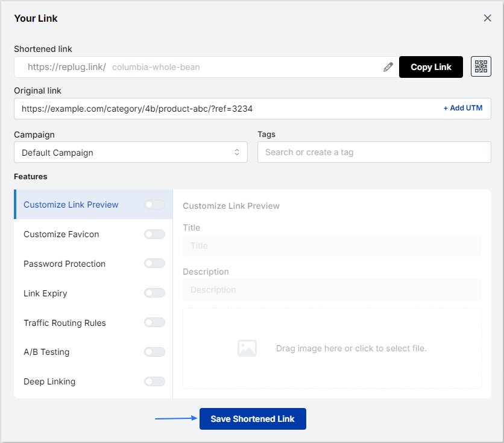Click the + Add UTM link
The image size is (504, 443).
(x=463, y=108)
